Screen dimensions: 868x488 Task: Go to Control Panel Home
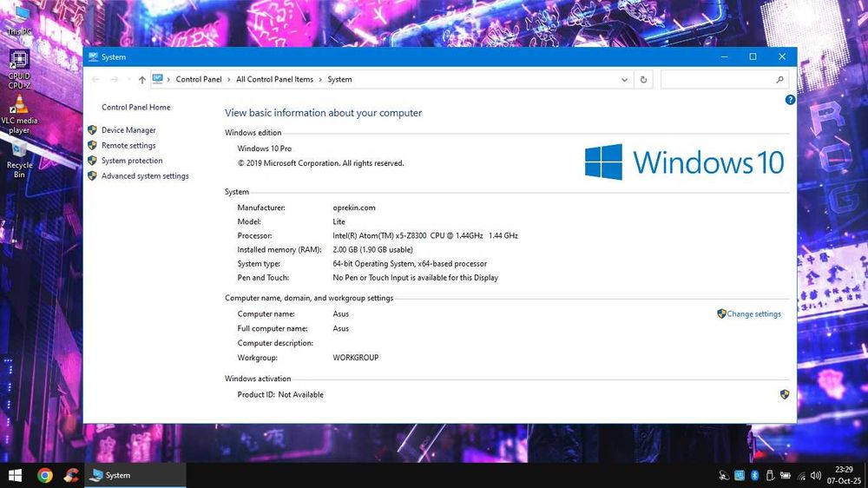coord(135,108)
